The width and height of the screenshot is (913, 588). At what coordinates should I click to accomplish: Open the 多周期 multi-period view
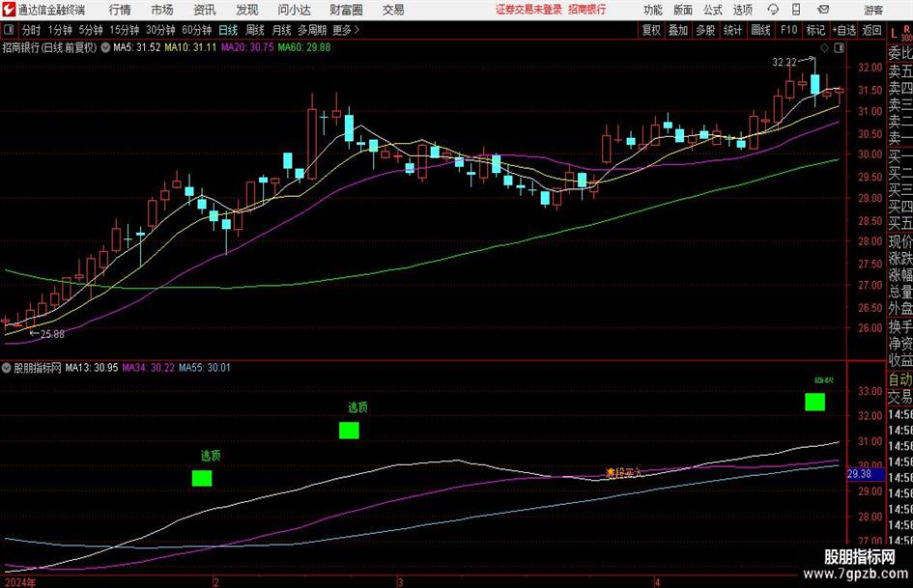point(312,30)
